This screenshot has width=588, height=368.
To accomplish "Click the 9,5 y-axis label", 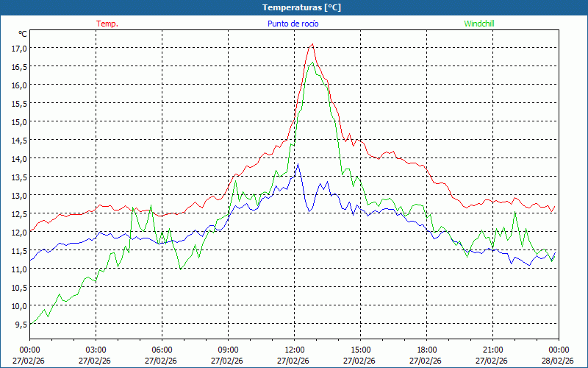I will (x=20, y=324).
